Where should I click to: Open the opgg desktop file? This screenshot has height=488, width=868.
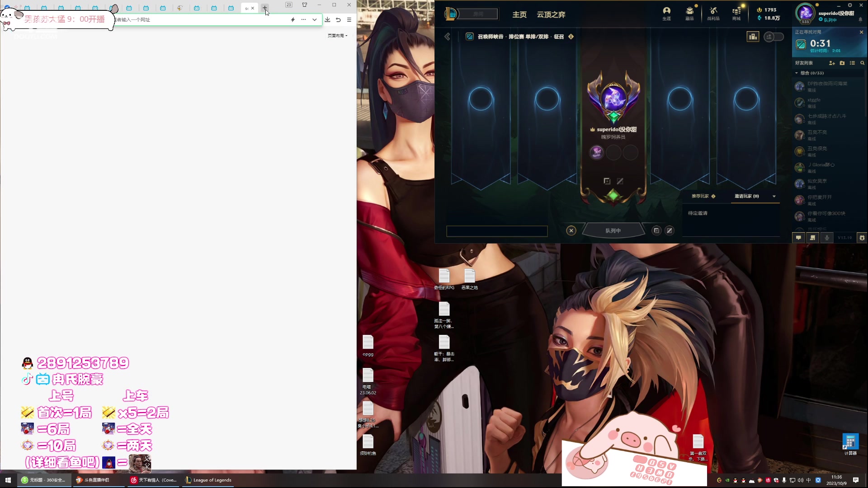368,346
